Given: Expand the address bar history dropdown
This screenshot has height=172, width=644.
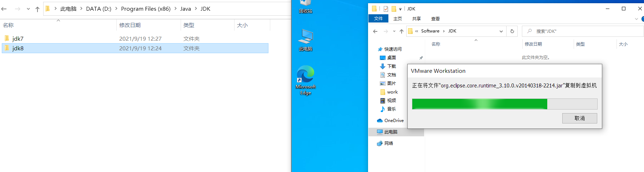Looking at the screenshot, I should pyautogui.click(x=501, y=31).
